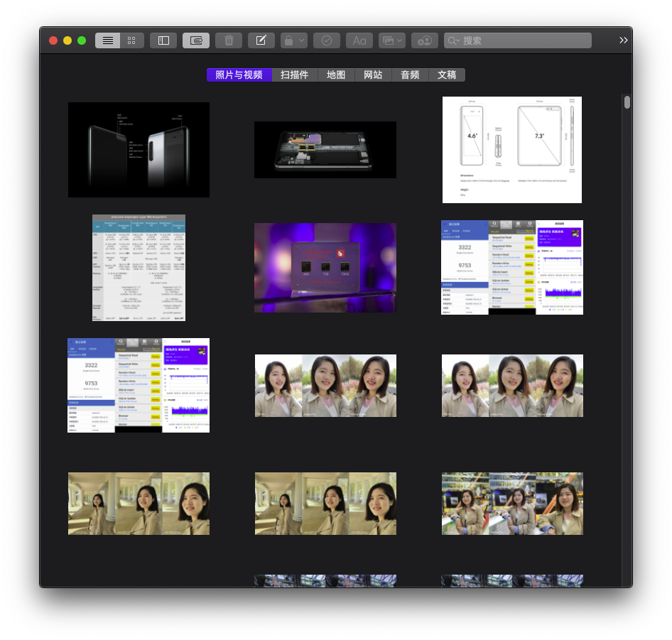This screenshot has width=672, height=640.
Task: Open the lock note dropdown
Action: click(294, 40)
